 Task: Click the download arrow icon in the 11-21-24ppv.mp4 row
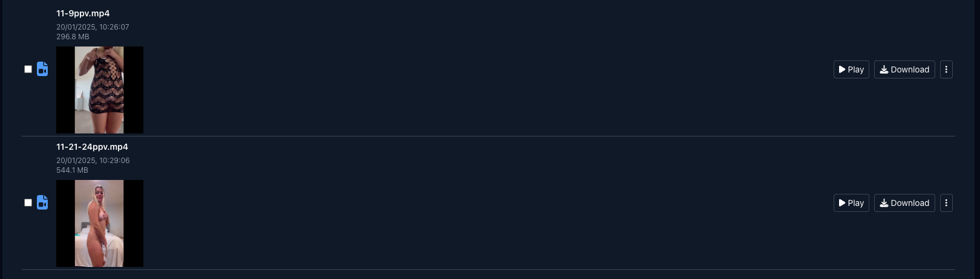[x=884, y=203]
